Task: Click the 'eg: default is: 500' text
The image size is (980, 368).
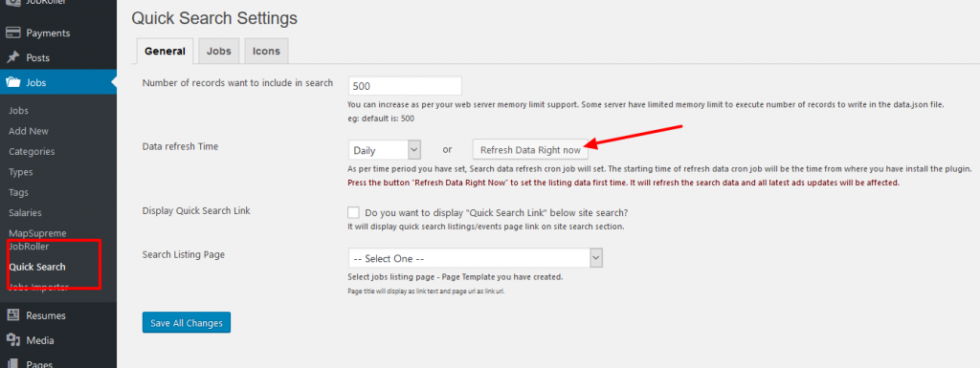Action: click(381, 118)
